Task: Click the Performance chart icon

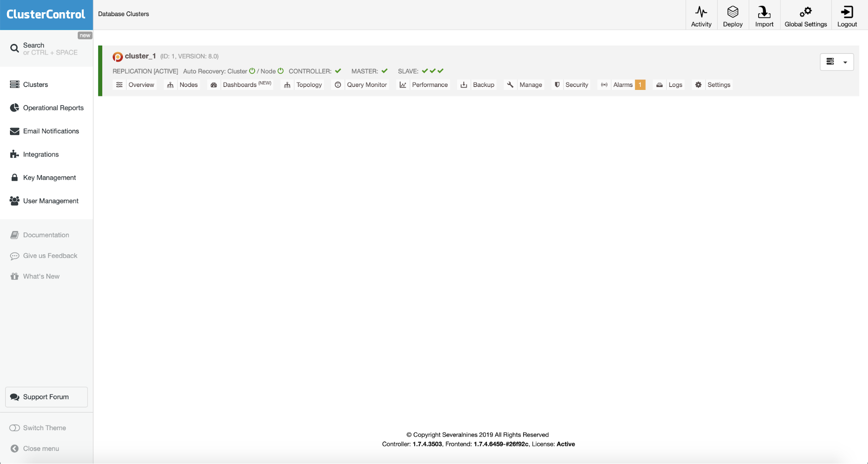Action: (403, 85)
